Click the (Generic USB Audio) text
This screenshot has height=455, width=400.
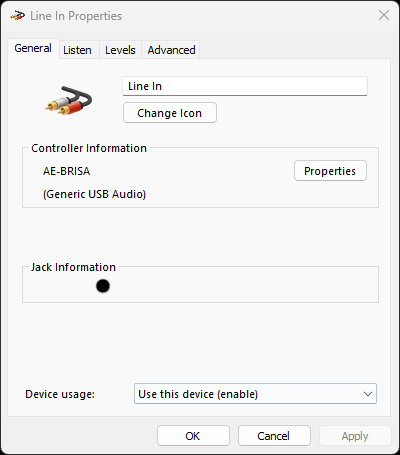pos(94,194)
